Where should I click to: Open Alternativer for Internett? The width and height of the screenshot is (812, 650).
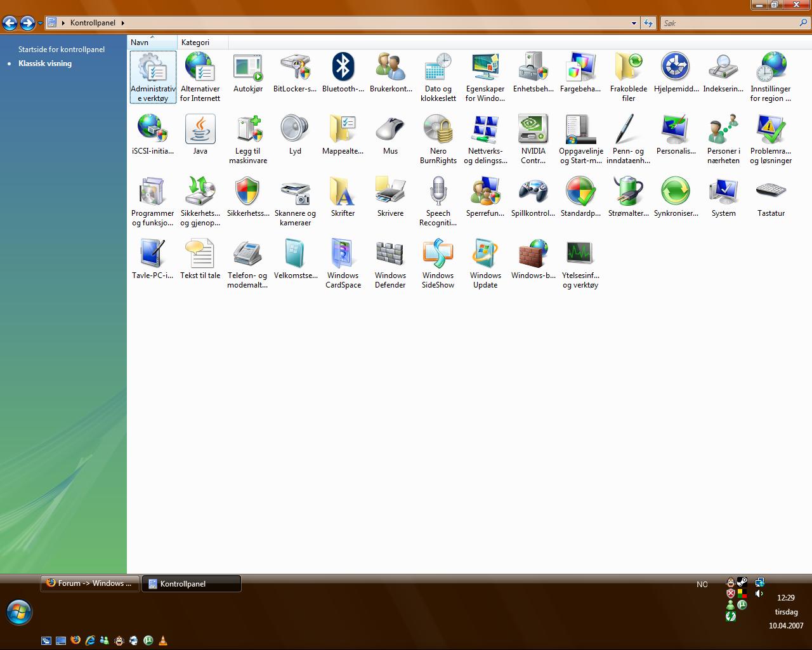(x=200, y=77)
